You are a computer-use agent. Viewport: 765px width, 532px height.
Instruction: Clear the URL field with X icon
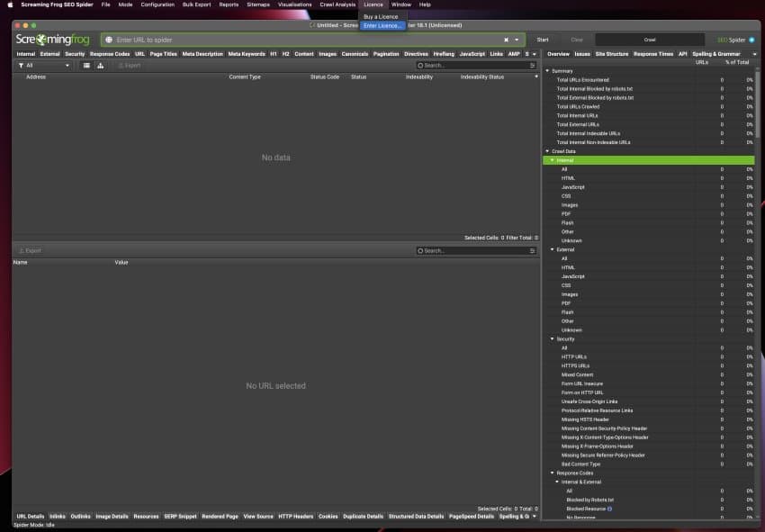point(506,40)
